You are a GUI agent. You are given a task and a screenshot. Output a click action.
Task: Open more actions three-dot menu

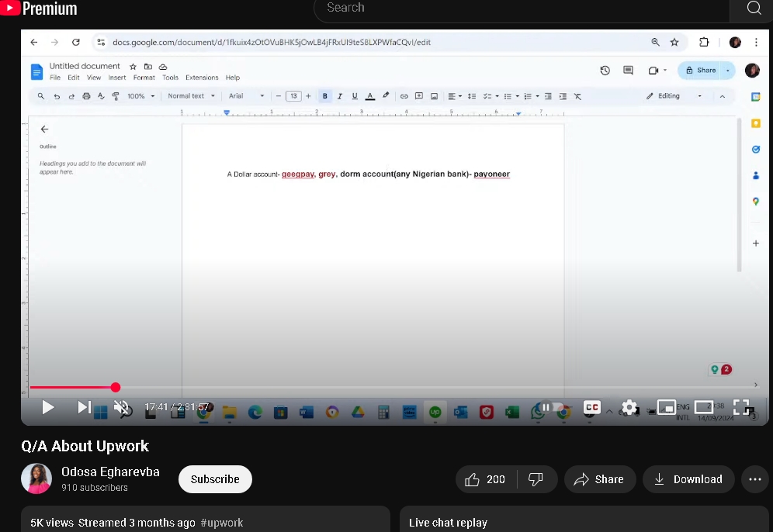point(754,479)
